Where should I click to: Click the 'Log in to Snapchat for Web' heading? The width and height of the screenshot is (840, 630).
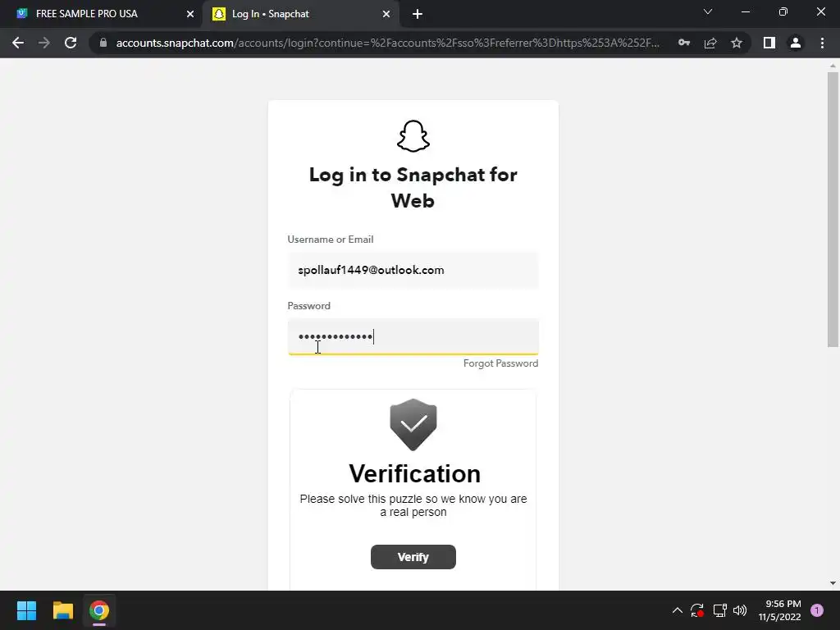(413, 188)
